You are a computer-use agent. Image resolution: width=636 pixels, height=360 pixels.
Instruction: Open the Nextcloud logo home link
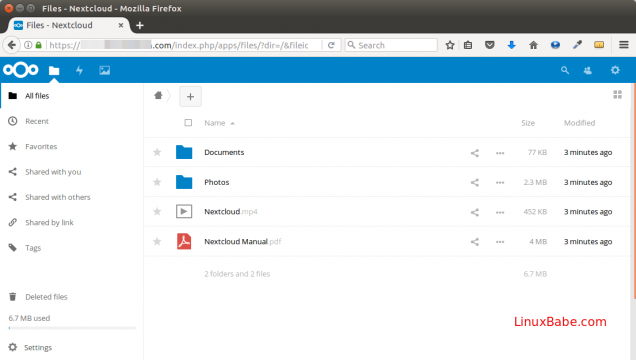pyautogui.click(x=21, y=70)
